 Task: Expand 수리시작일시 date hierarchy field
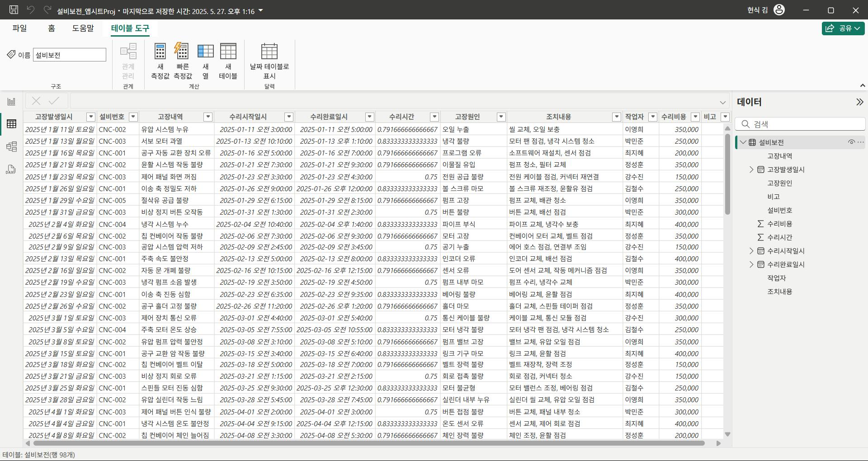751,251
